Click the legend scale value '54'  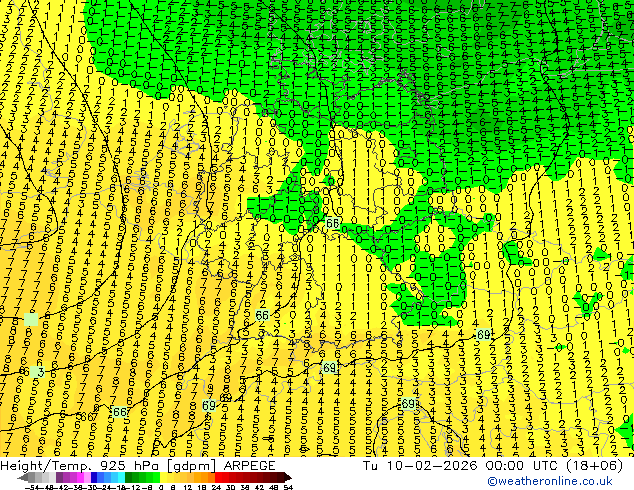click(287, 487)
